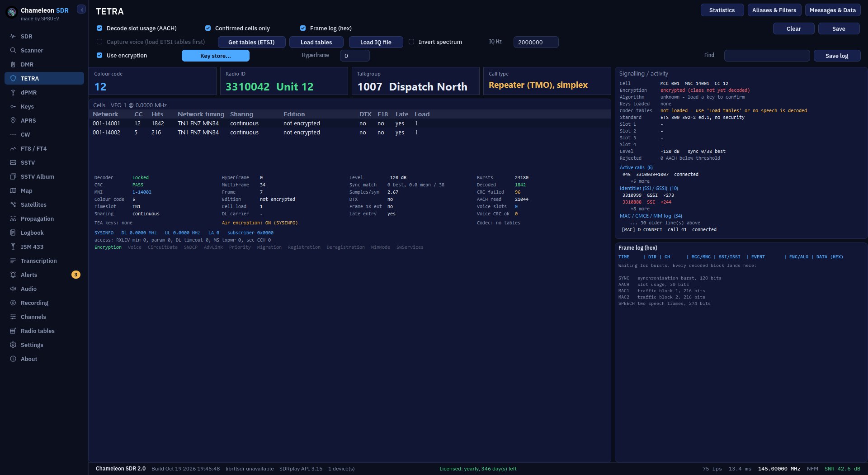
Task: Select cell row 001-14002
Action: click(x=349, y=133)
